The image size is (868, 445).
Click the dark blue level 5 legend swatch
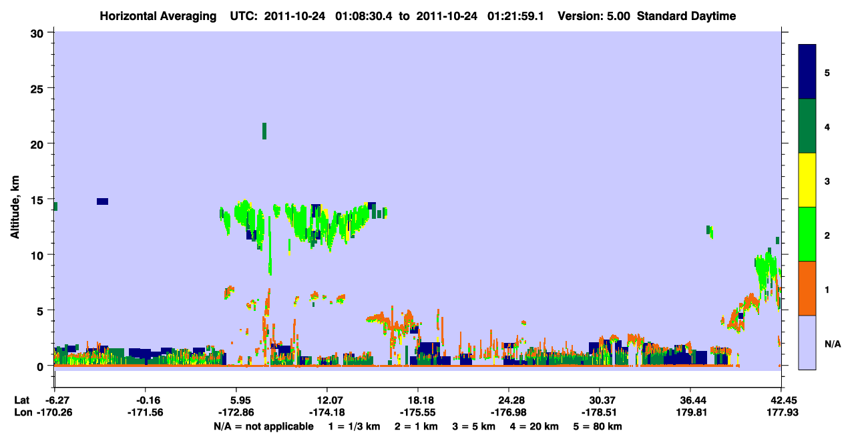(x=807, y=72)
